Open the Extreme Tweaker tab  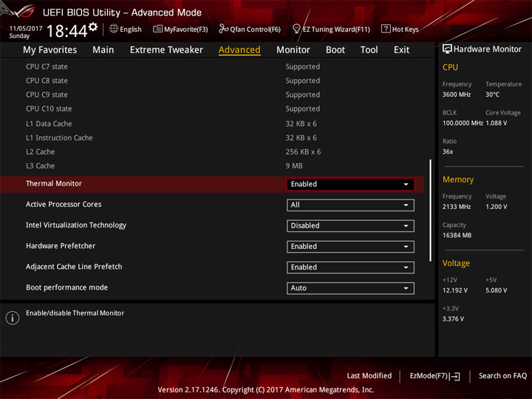(166, 50)
